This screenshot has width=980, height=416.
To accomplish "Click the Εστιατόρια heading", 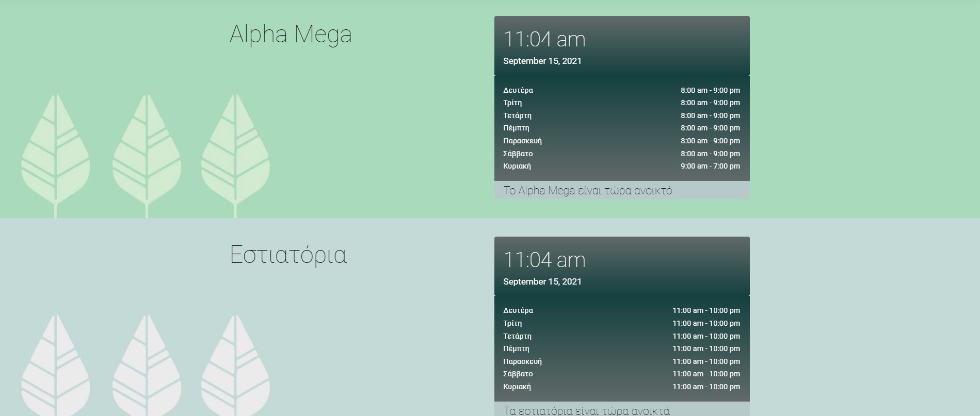I will click(x=288, y=255).
